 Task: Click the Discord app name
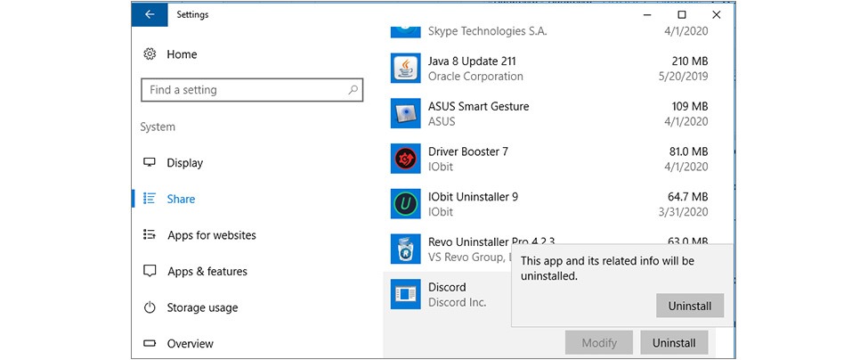(447, 287)
